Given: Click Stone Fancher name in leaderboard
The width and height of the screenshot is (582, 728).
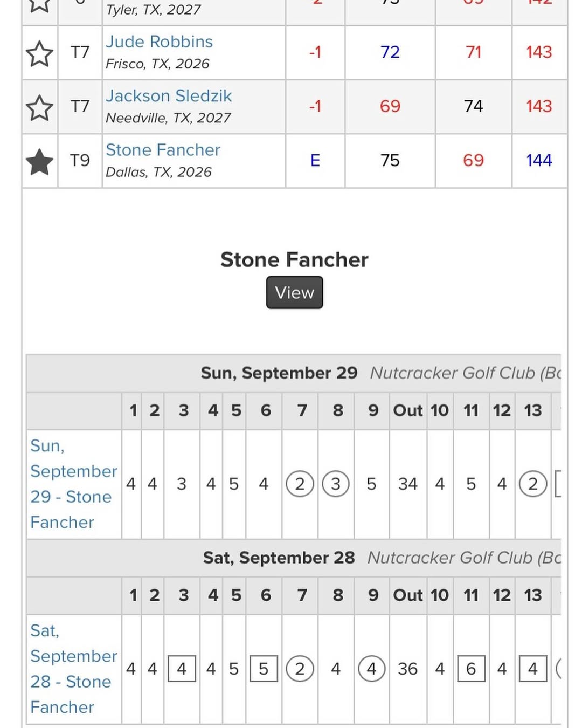Looking at the screenshot, I should pyautogui.click(x=163, y=150).
